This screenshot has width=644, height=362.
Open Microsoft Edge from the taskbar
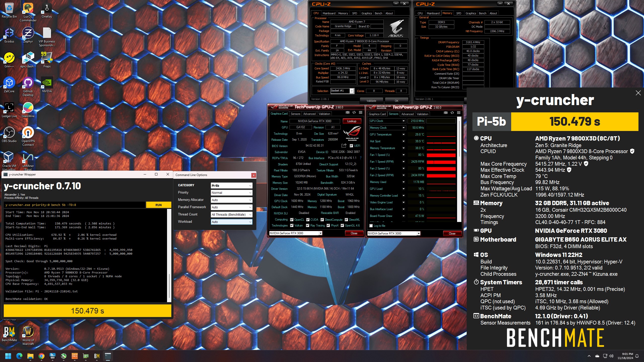click(19, 356)
